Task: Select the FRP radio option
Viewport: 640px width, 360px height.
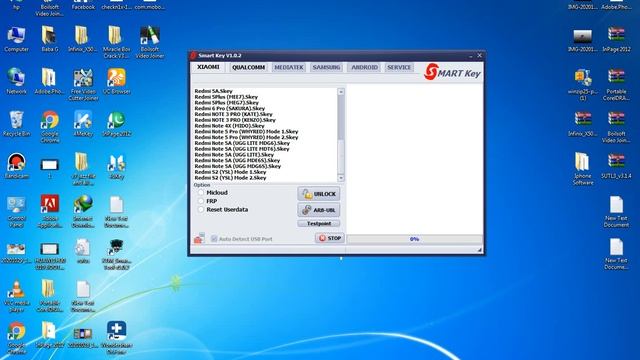Action: 201,201
